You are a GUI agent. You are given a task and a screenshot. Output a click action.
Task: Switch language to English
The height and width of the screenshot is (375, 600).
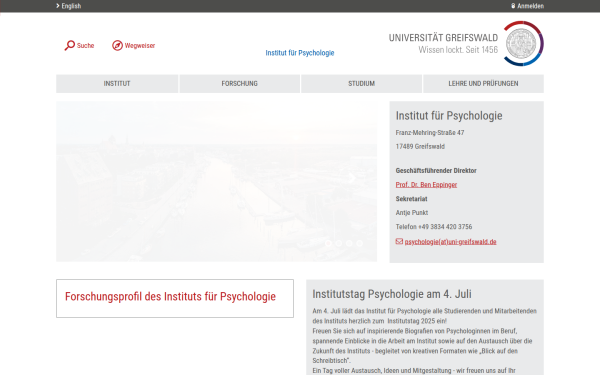(x=71, y=6)
